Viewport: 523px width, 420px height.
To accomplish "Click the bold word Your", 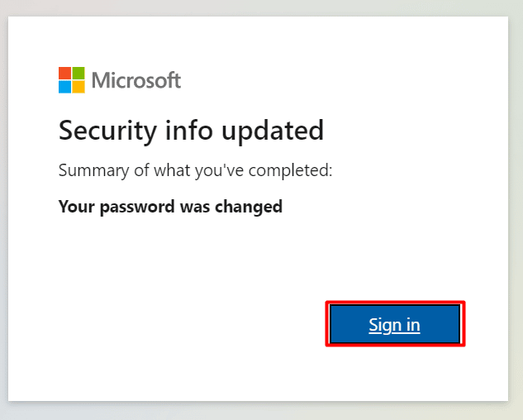I will pos(77,207).
